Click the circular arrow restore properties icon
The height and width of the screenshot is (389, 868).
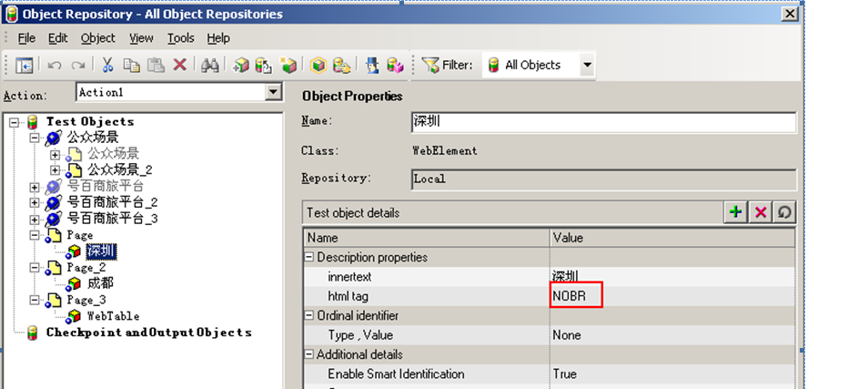pyautogui.click(x=784, y=211)
